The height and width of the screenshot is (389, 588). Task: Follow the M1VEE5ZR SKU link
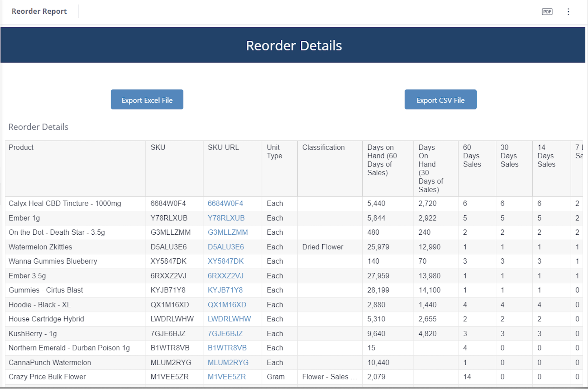(x=227, y=377)
